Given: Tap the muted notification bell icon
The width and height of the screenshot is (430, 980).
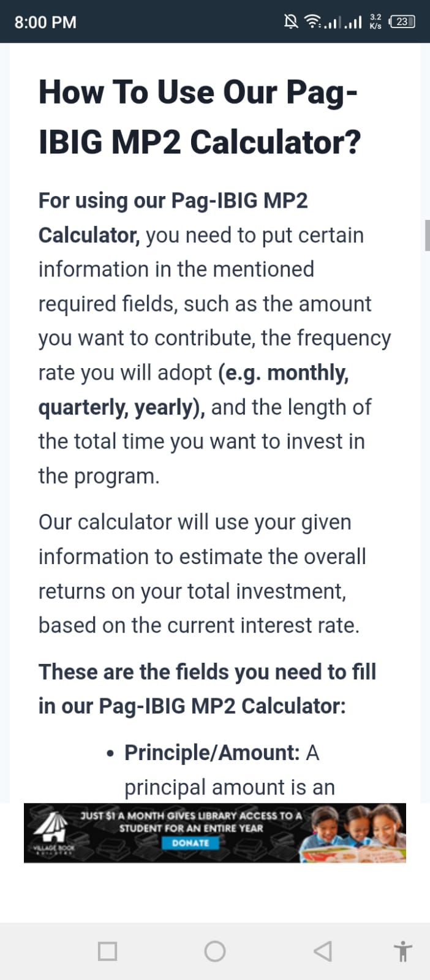Looking at the screenshot, I should pyautogui.click(x=292, y=22).
